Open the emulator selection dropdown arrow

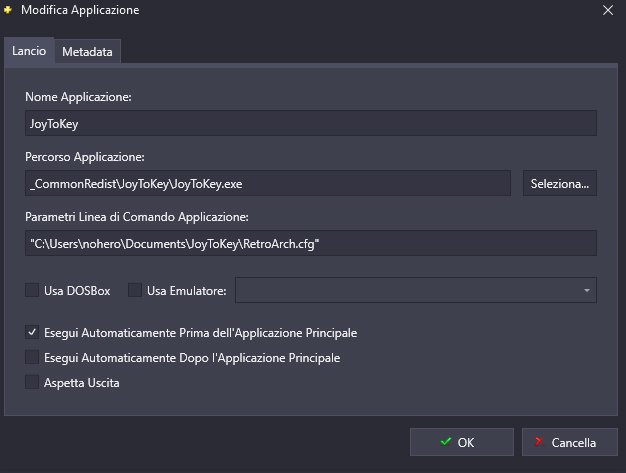586,291
